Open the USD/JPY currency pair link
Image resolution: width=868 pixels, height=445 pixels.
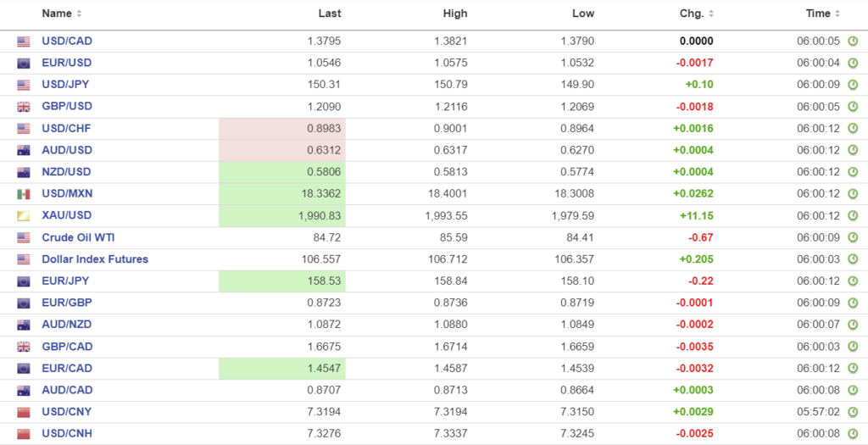coord(65,84)
